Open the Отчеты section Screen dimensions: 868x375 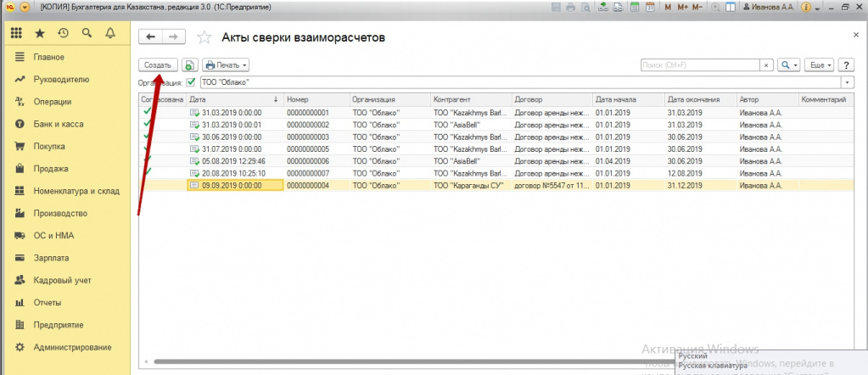click(47, 302)
